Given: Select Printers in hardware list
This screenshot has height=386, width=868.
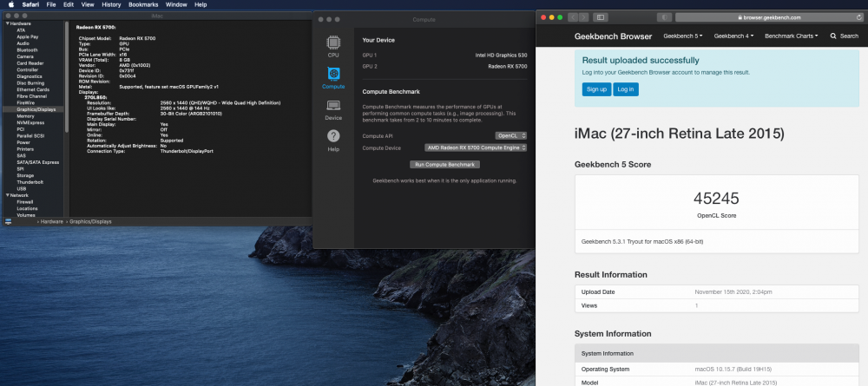Looking at the screenshot, I should [x=25, y=149].
